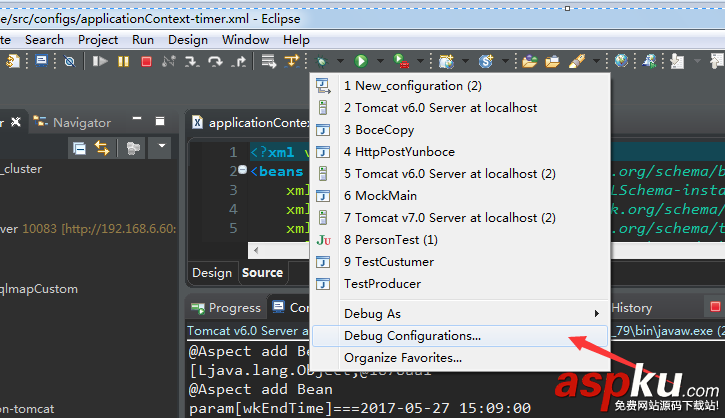Viewport: 725px width, 418px height.
Task: Open the Search menu
Action: [44, 40]
